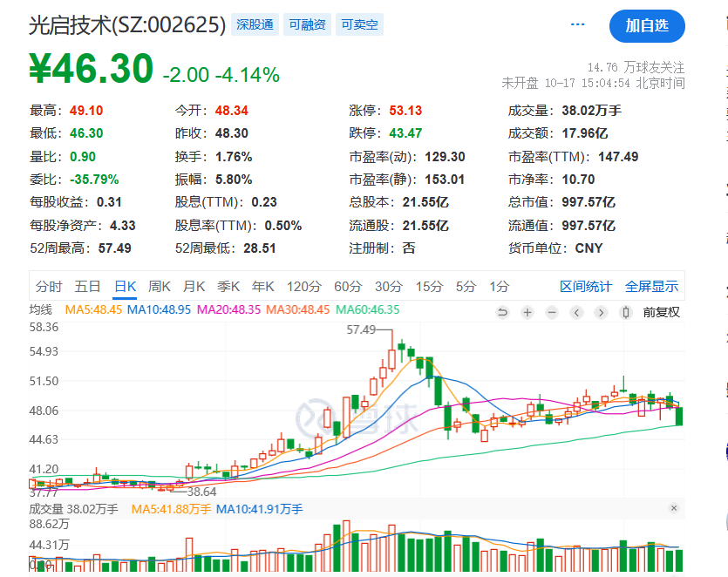
Task: Click the 今开 48.34 value
Action: pos(232,111)
